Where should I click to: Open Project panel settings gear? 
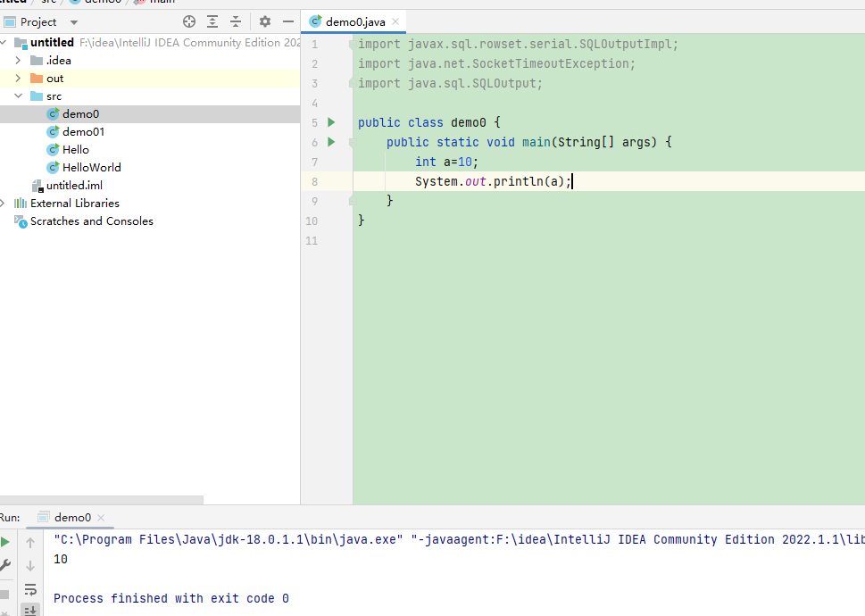pyautogui.click(x=265, y=21)
